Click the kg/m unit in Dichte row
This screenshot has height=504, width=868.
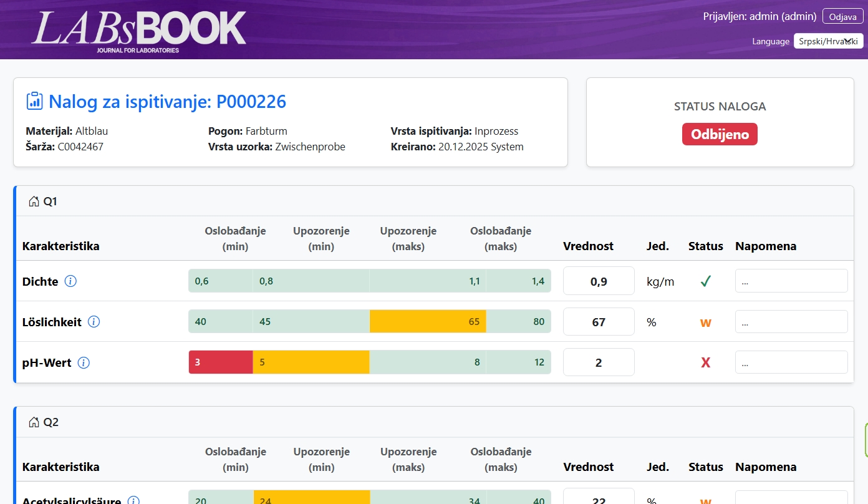click(x=660, y=281)
